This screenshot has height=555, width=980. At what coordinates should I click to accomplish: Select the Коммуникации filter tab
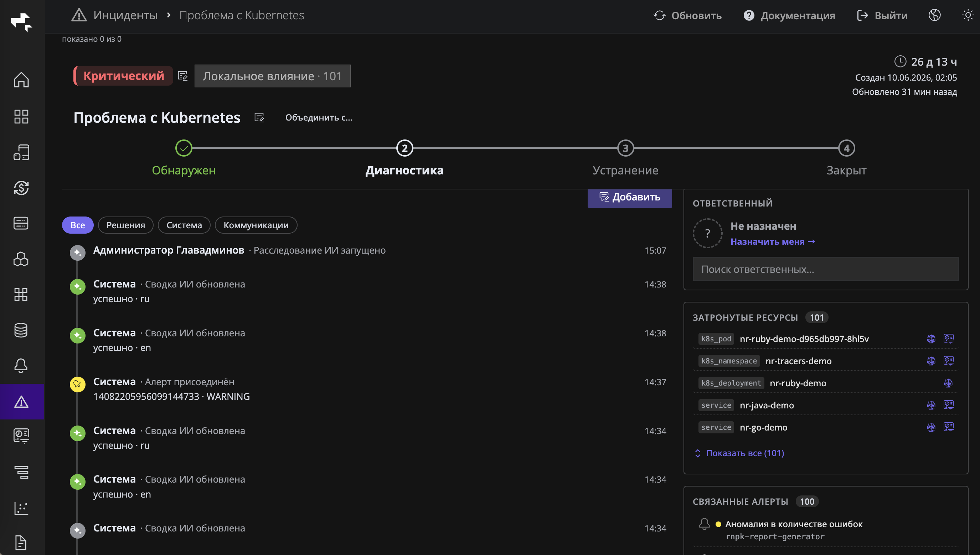(x=256, y=225)
